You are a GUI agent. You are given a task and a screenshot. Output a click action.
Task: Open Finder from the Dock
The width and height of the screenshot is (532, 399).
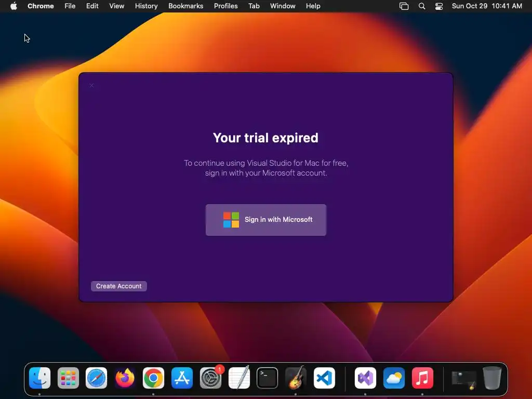(39, 378)
